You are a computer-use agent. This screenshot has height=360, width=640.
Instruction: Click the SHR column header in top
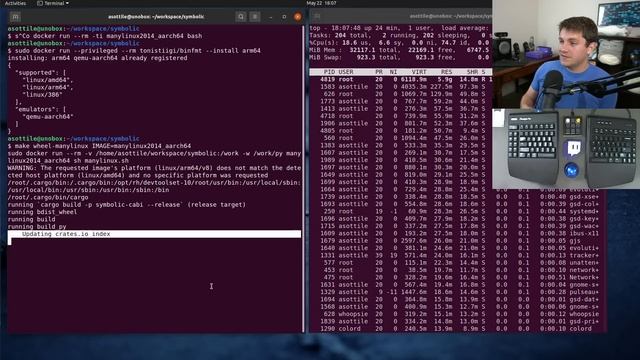pyautogui.click(x=472, y=72)
